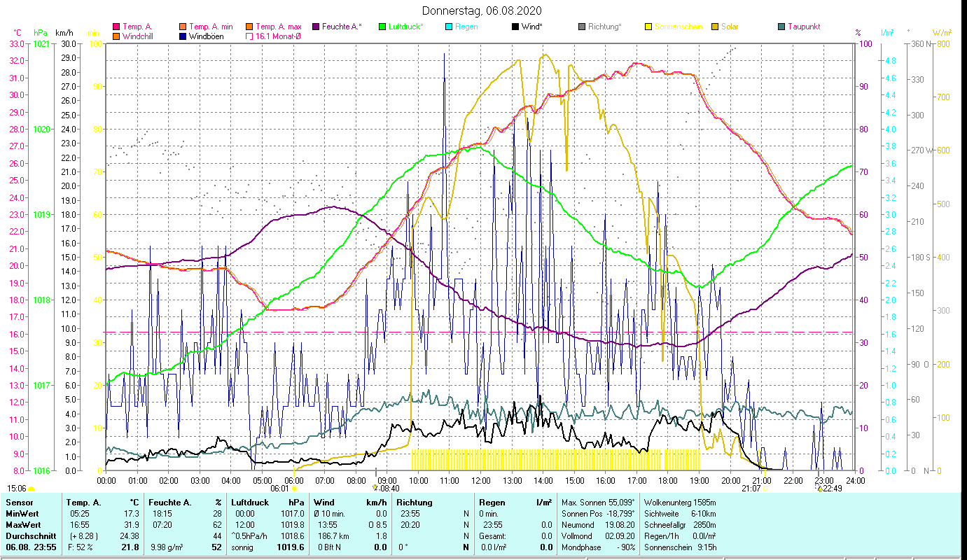Click the Windböen legend label
The height and width of the screenshot is (560, 967).
(x=206, y=36)
